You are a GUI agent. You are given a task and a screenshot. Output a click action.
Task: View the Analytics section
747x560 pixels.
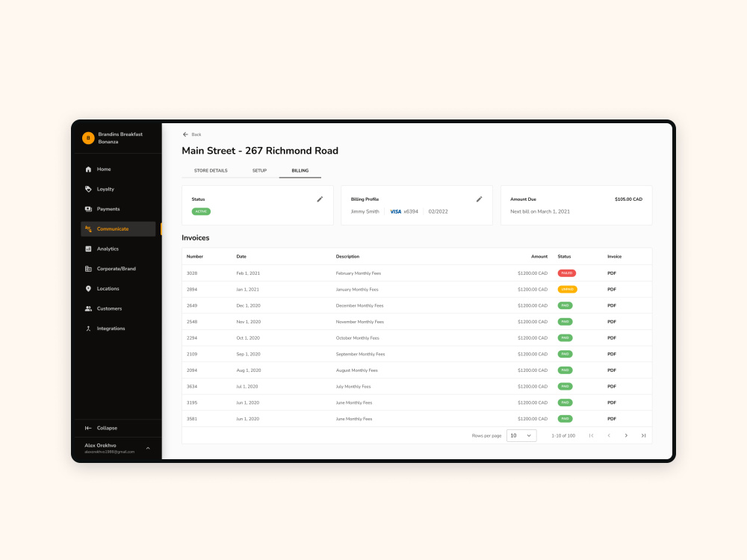(x=108, y=249)
